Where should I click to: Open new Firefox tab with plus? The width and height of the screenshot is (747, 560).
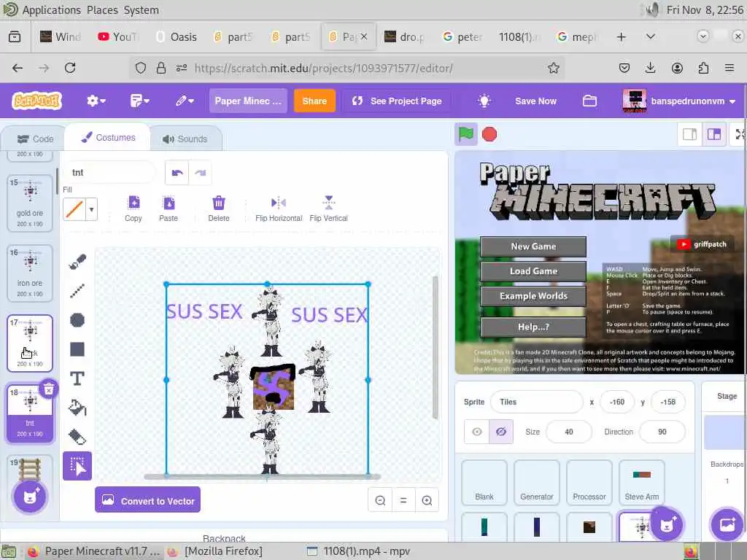pyautogui.click(x=622, y=36)
